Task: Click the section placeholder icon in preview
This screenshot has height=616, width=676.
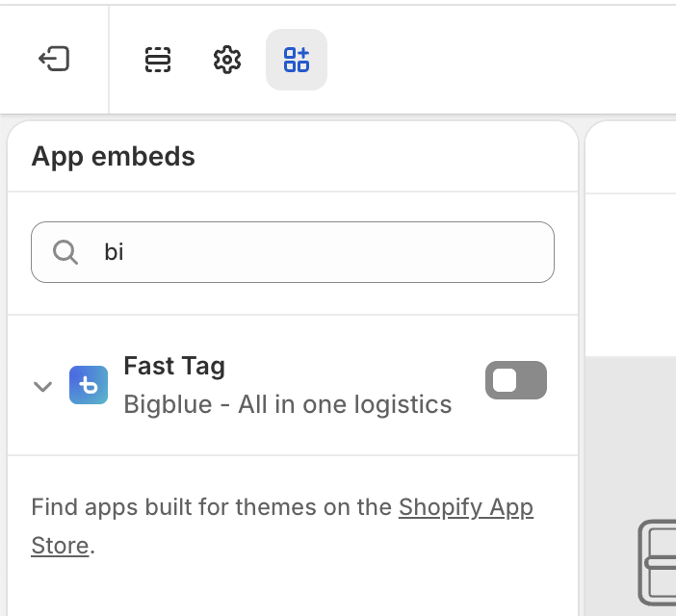Action: pyautogui.click(x=657, y=563)
